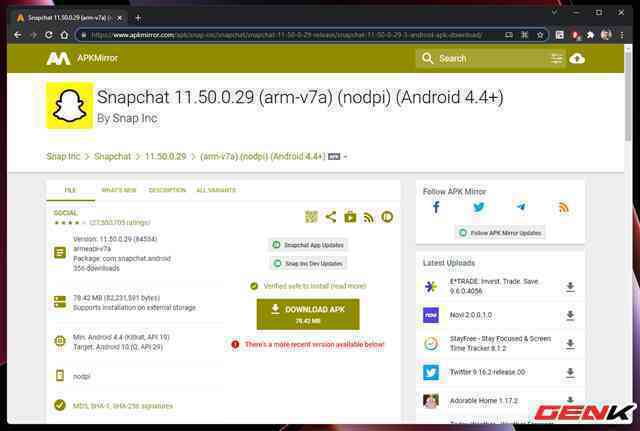Download Twitter 9.16.2 via arrow icon
Viewport: 640px width, 431px height.
tap(570, 373)
